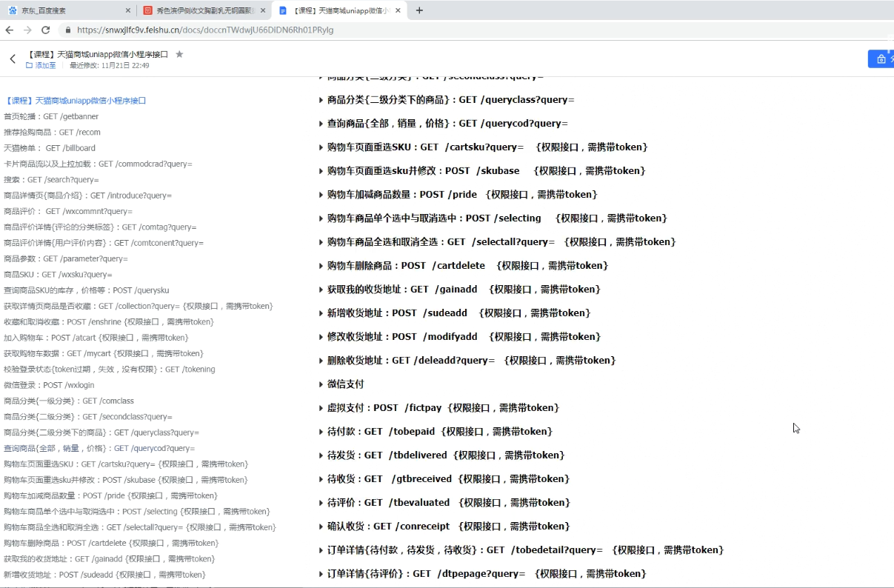Click the 【课程】天猫商城uniapp微信小程序接口 sidebar link
Screen dimensions: 894x588
coord(74,100)
